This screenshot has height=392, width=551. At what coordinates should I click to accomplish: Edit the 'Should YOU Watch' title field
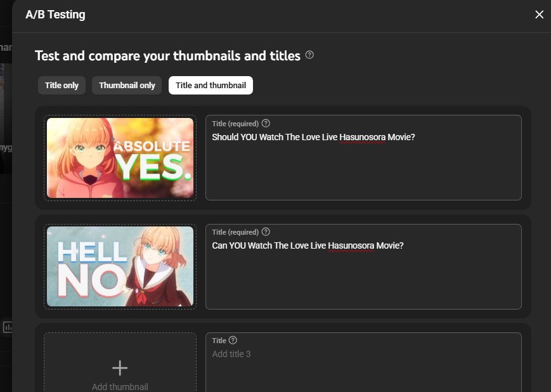[363, 157]
